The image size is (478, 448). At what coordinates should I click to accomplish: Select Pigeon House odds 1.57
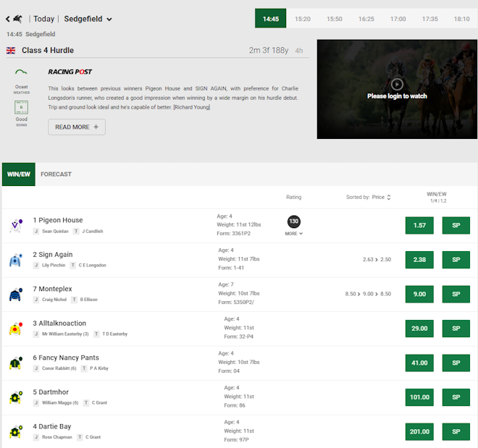[419, 226]
